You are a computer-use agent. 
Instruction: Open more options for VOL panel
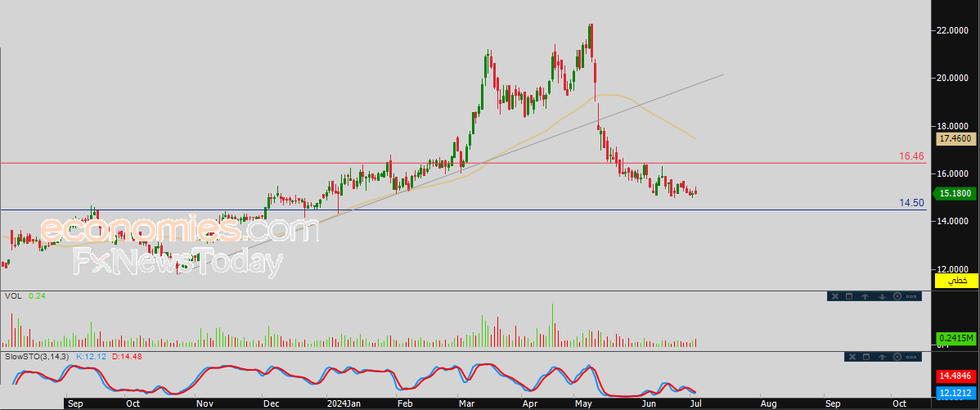pos(911,296)
